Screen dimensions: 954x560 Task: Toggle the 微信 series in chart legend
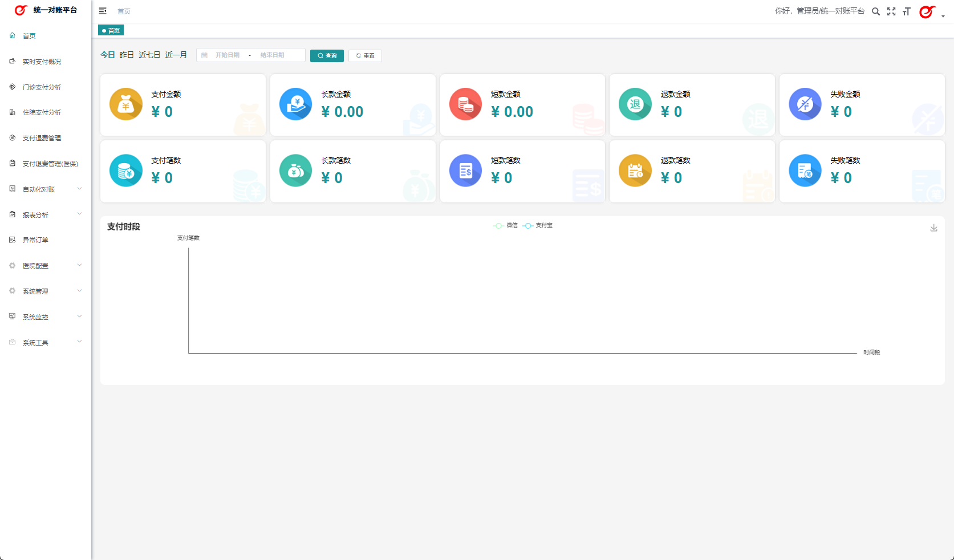point(506,226)
